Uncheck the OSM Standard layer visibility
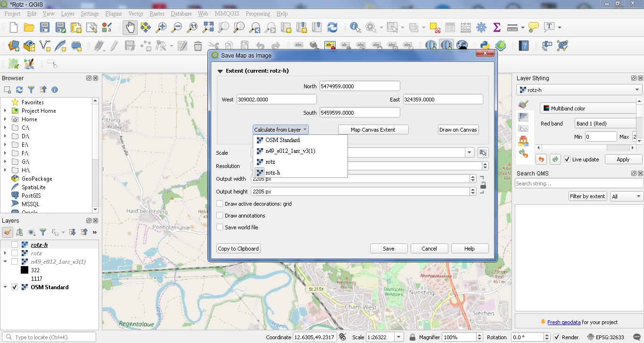The height and width of the screenshot is (343, 644). click(x=15, y=287)
